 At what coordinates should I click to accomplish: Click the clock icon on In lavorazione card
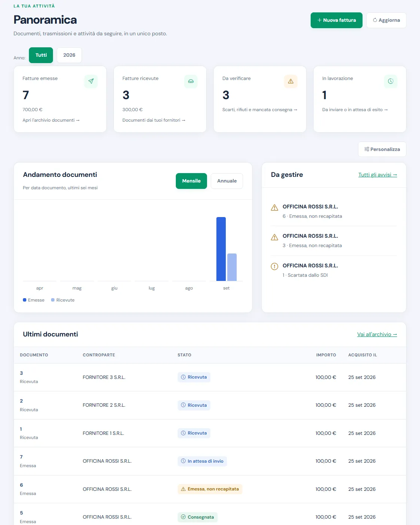(x=391, y=81)
